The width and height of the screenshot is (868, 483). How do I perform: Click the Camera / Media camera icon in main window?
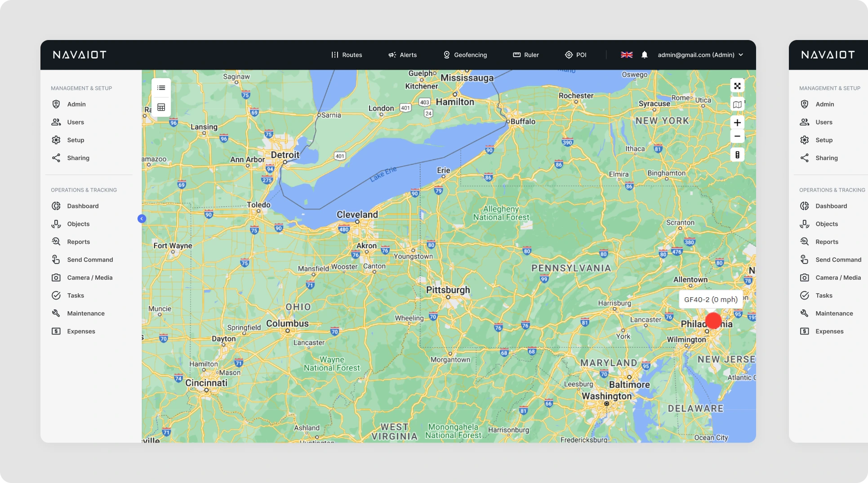tap(56, 277)
